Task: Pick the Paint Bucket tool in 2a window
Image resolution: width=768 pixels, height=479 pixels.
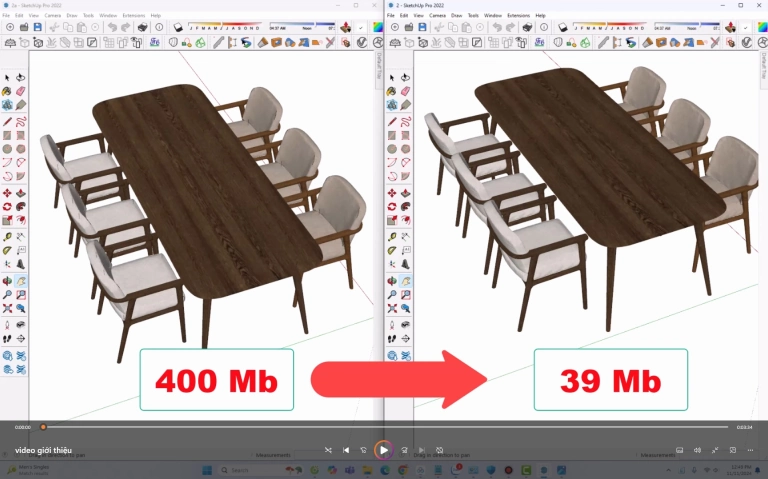Action: coord(7,91)
